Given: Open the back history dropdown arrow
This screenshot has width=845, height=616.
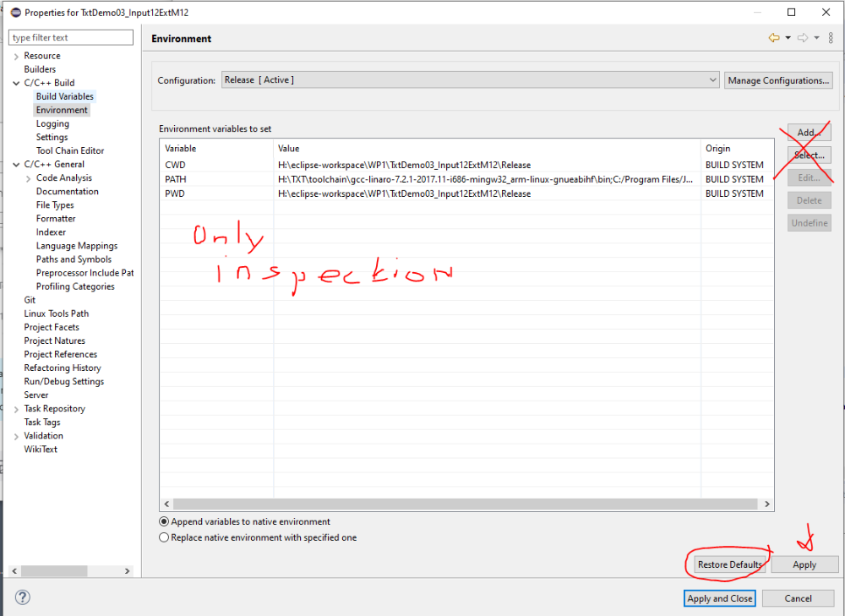Looking at the screenshot, I should [788, 38].
